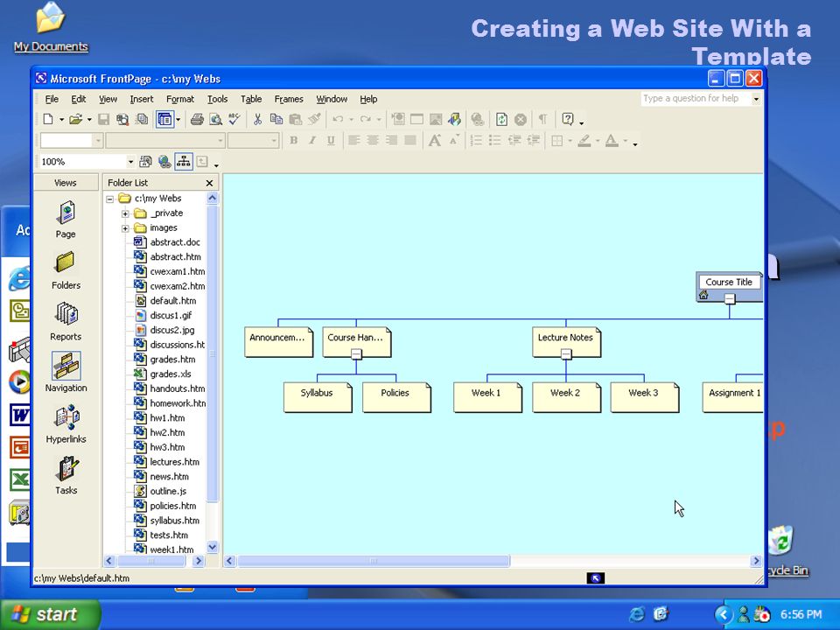The width and height of the screenshot is (840, 630).
Task: Open the Insert menu
Action: coord(142,99)
